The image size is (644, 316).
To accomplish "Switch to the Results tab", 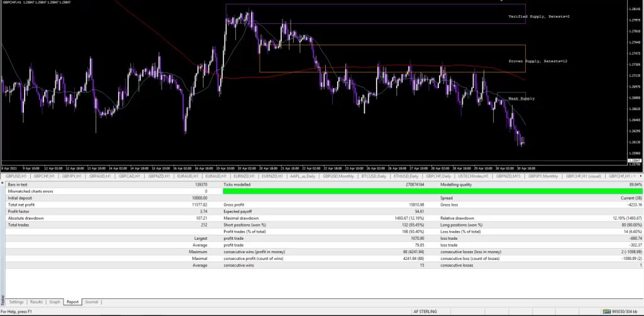I will (36, 302).
